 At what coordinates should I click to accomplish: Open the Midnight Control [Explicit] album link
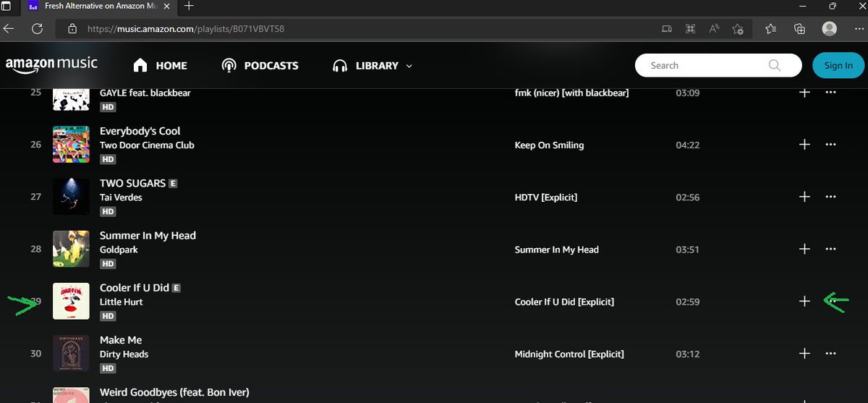[x=569, y=354]
